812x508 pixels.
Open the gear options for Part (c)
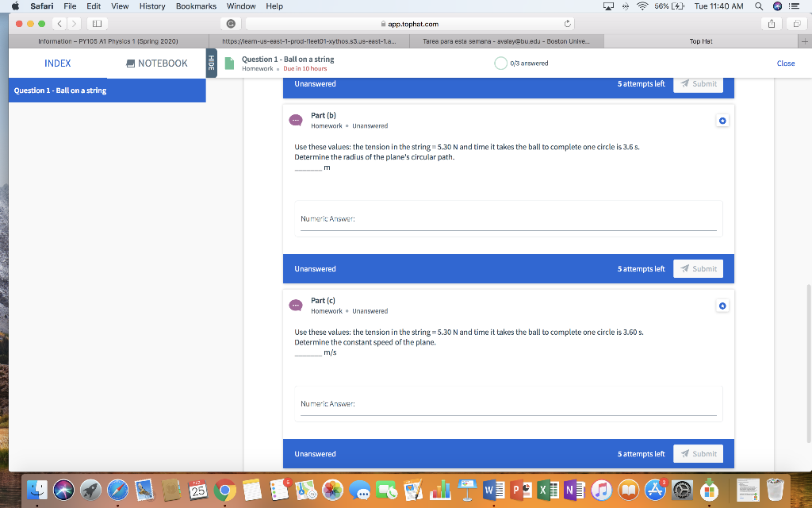pos(722,305)
